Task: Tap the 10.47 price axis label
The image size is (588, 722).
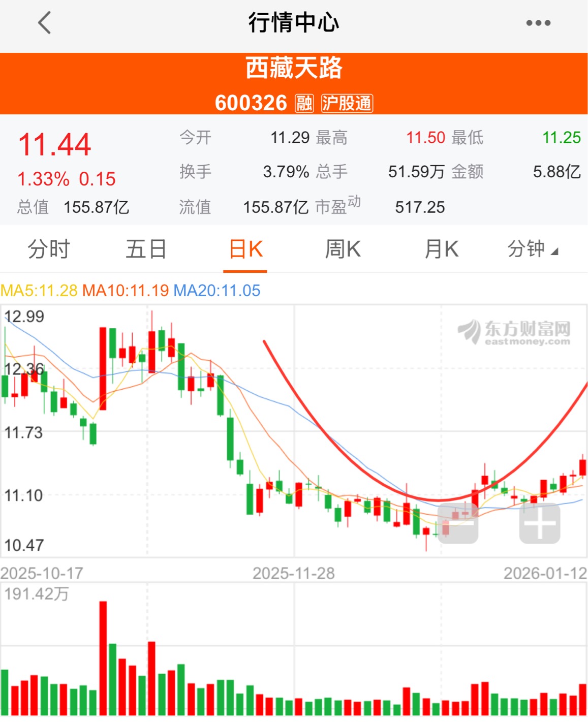Action: [x=24, y=546]
